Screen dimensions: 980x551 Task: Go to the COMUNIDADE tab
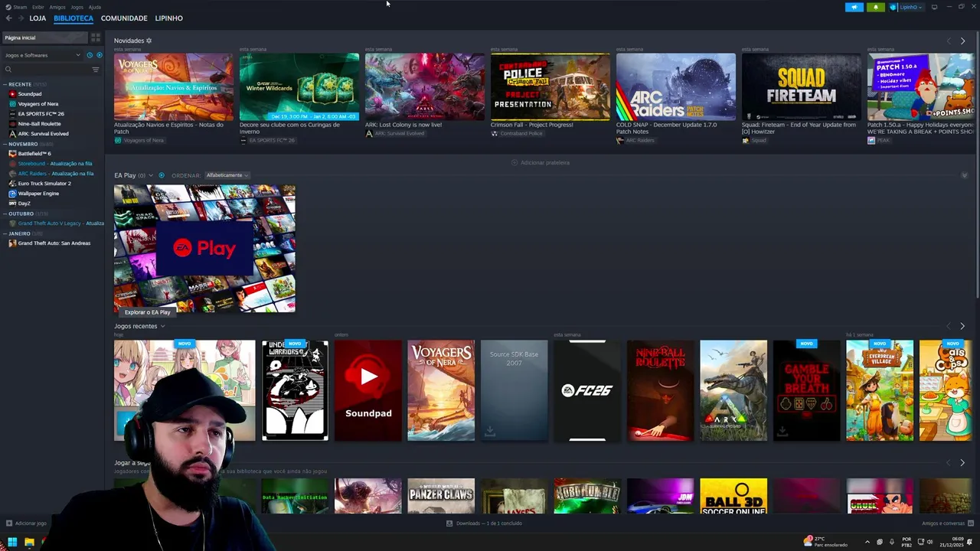click(124, 18)
